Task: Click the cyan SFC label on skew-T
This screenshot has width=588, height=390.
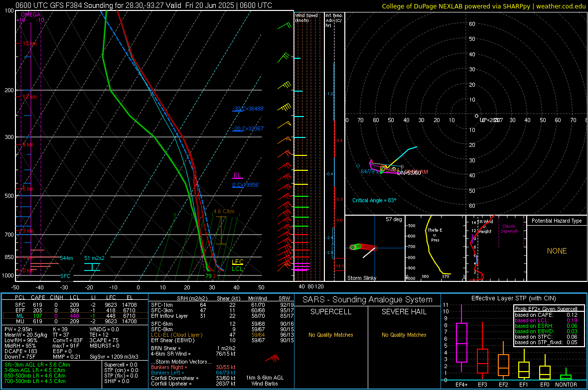Action: [x=65, y=276]
